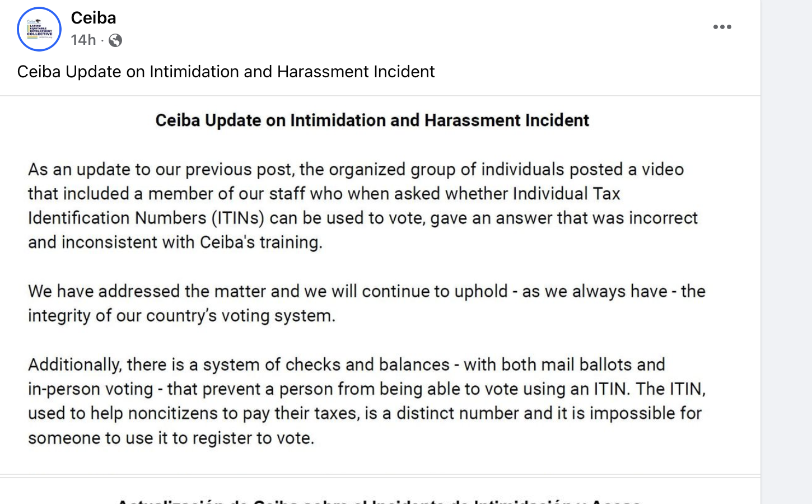The width and height of the screenshot is (812, 504).
Task: Open the Ceiba profile picture avatar
Action: click(x=39, y=29)
